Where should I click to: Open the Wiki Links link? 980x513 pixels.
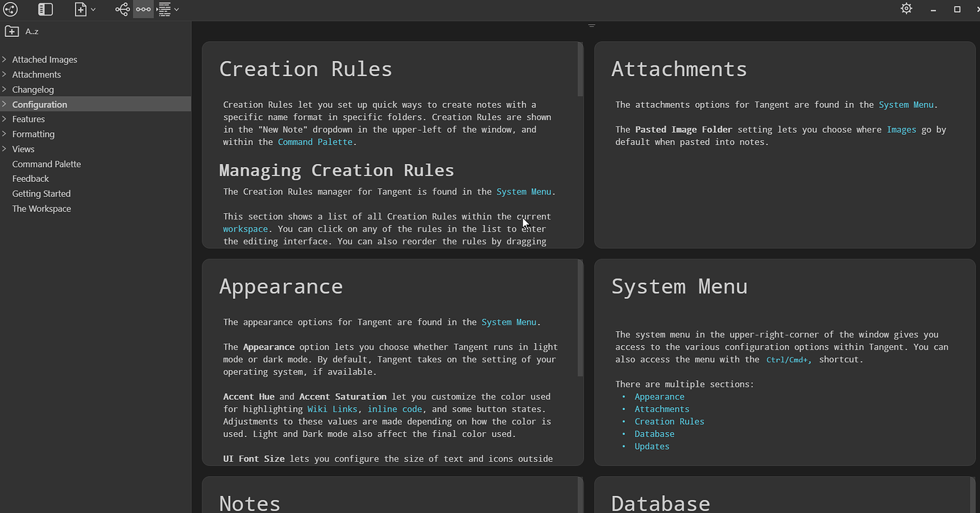click(332, 409)
